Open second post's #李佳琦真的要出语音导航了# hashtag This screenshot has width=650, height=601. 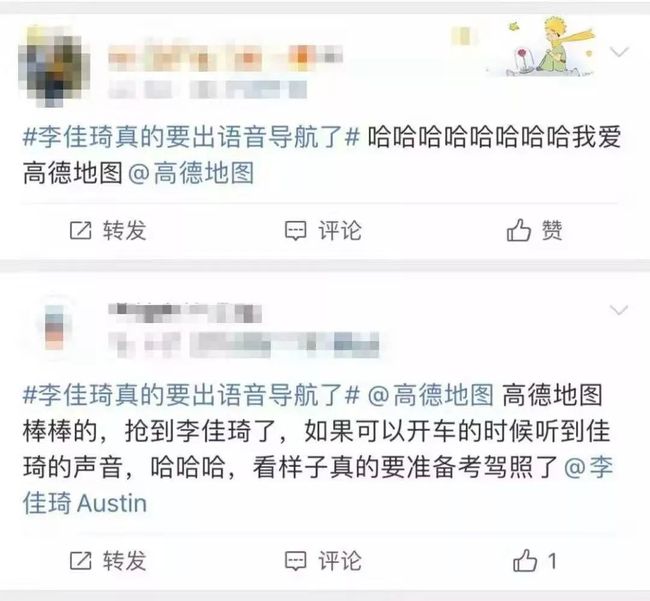191,395
